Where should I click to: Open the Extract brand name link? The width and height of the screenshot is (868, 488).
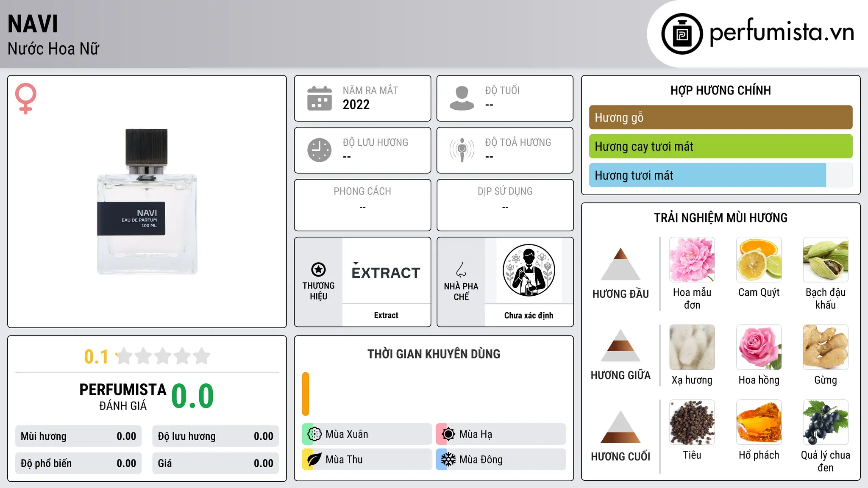click(386, 315)
